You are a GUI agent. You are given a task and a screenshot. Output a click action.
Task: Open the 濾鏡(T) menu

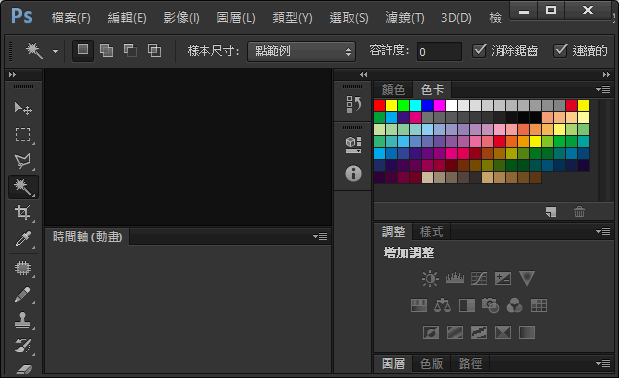[x=405, y=18]
